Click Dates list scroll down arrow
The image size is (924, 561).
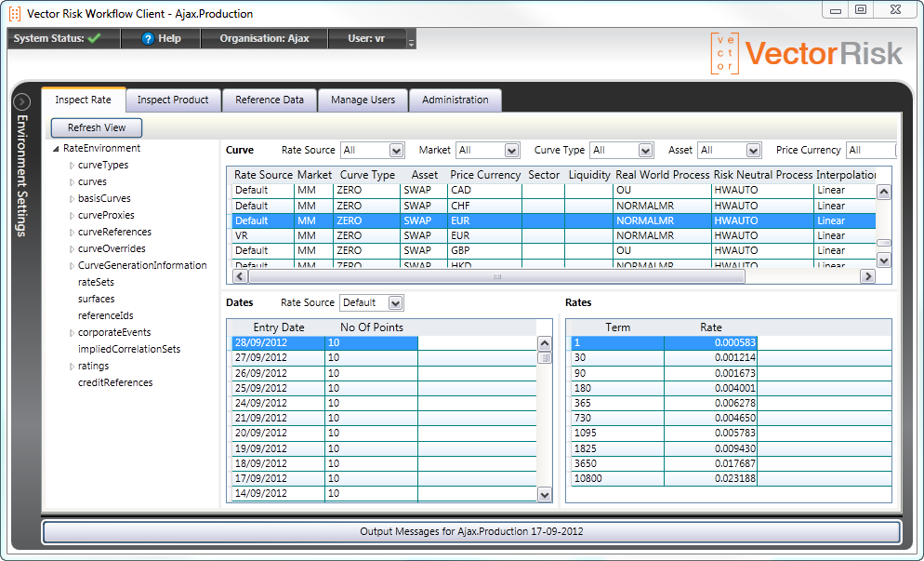tap(545, 495)
